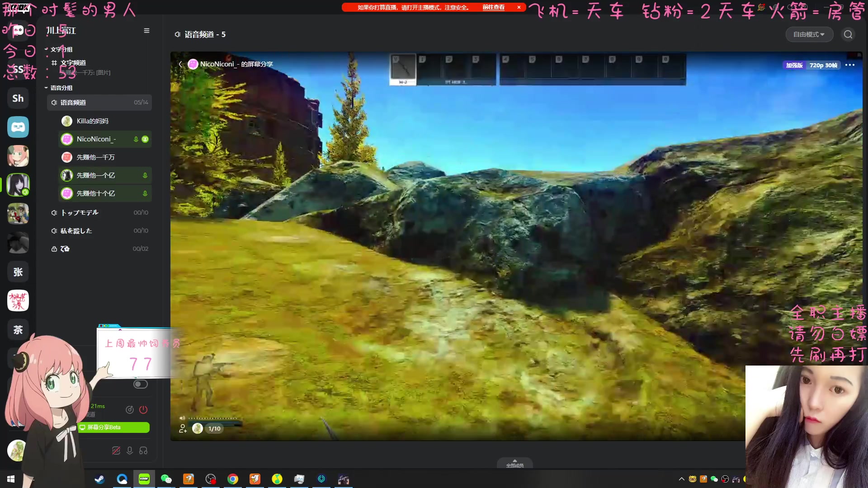868x488 pixels.
Task: Join the 私を殺した voice channel
Action: [99, 230]
